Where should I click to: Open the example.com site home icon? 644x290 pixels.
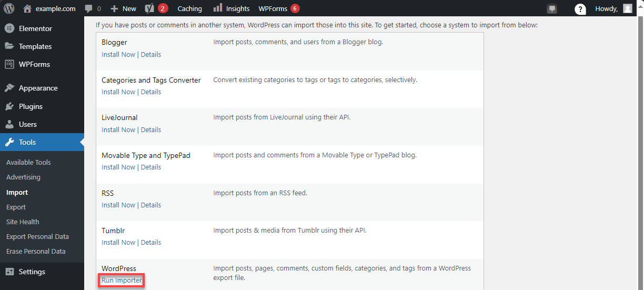click(x=27, y=8)
